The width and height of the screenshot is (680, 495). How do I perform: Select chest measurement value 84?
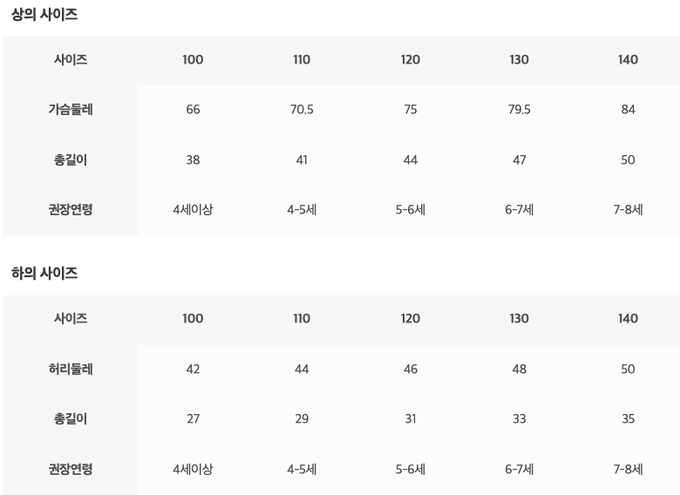click(628, 110)
